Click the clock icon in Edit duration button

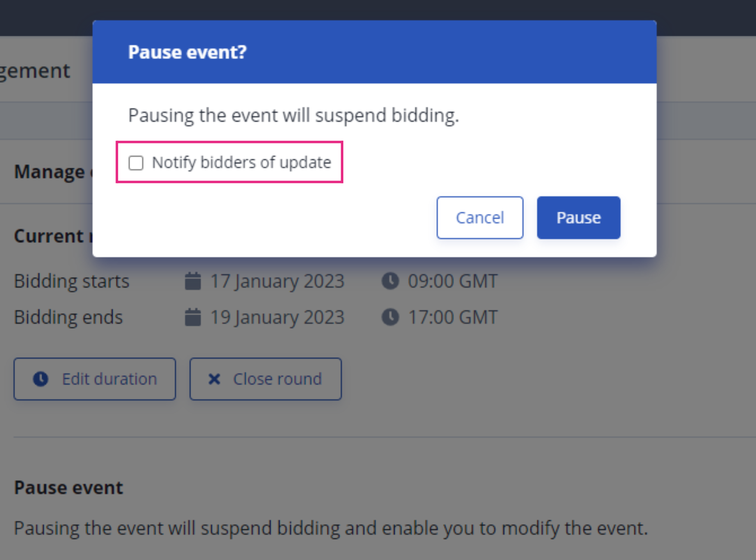[x=41, y=379]
